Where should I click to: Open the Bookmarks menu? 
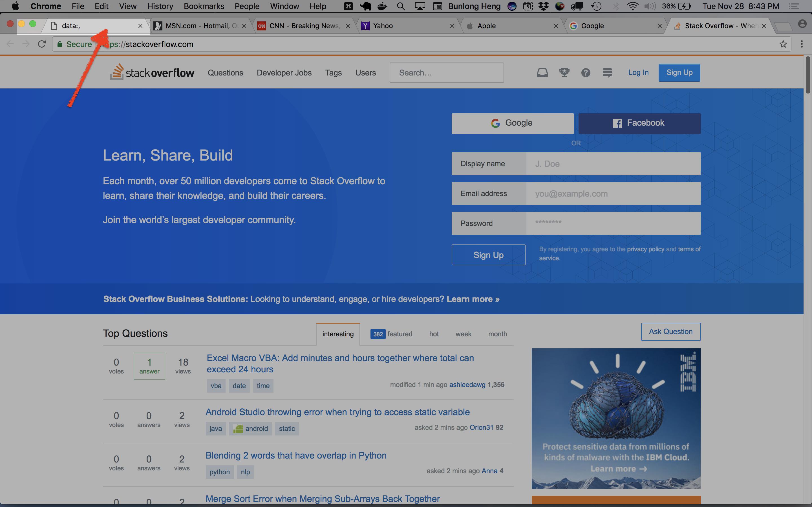204,6
